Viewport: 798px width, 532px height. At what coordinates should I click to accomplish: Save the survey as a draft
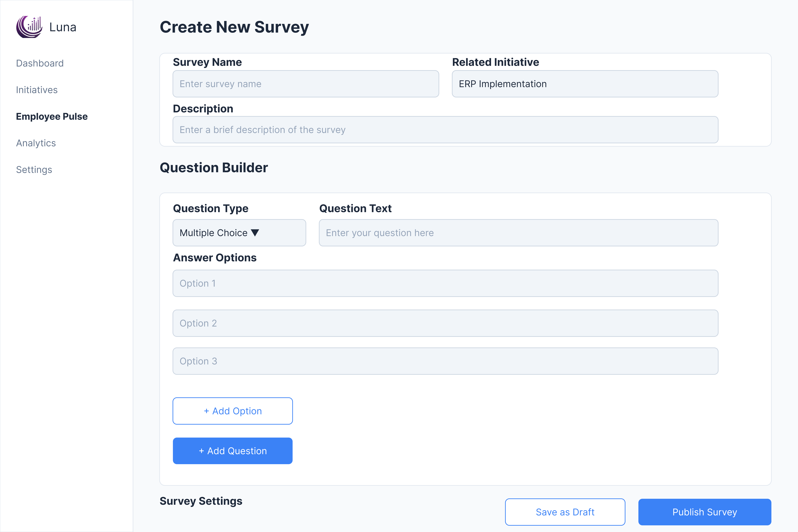pos(565,512)
